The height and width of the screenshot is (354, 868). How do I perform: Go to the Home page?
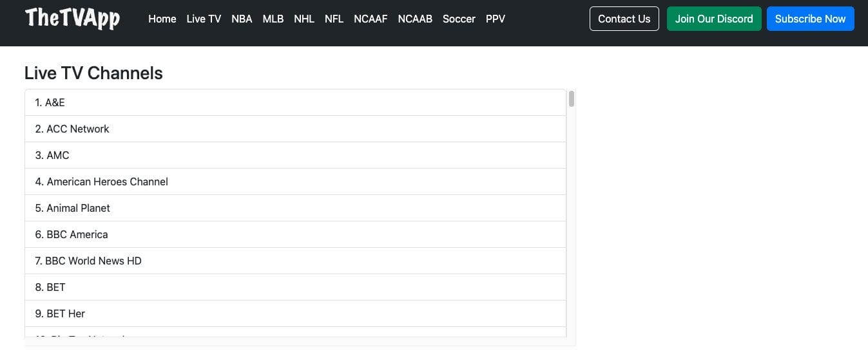point(162,19)
